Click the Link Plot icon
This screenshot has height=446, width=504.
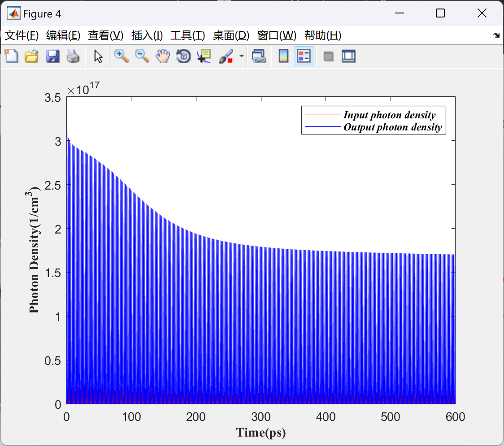(x=259, y=56)
